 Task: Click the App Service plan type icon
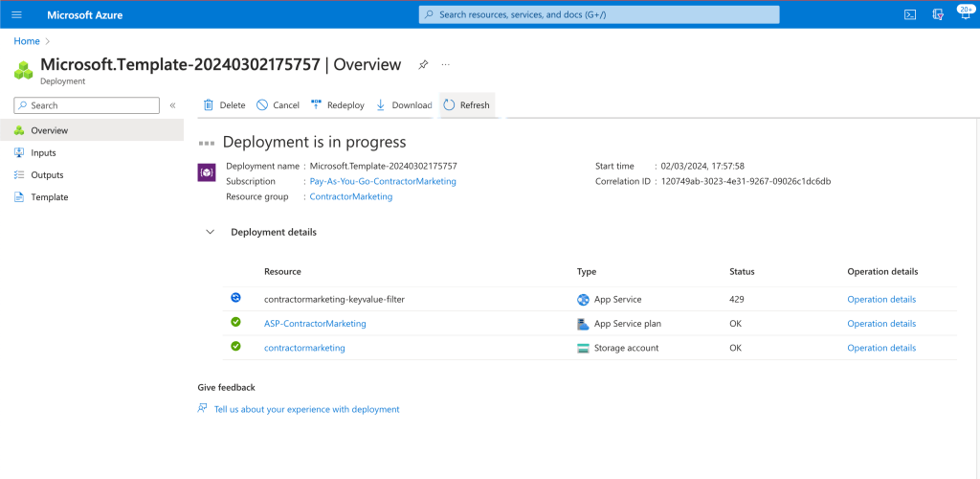coord(583,324)
